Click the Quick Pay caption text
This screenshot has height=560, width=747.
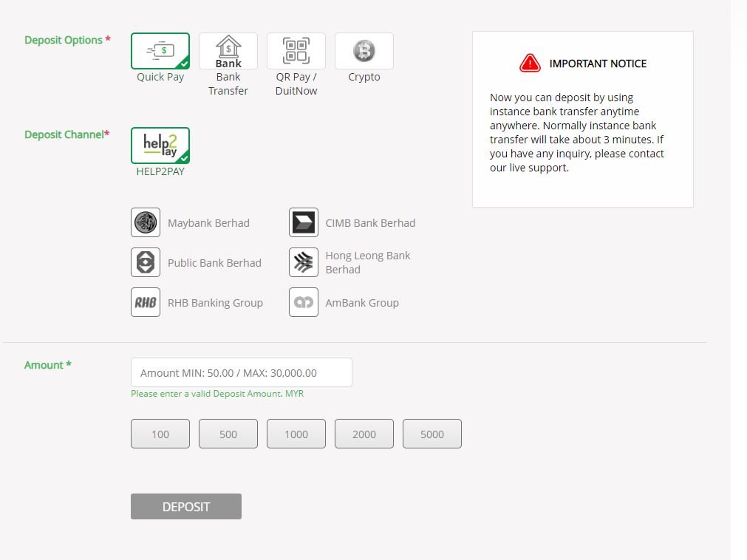coord(160,77)
